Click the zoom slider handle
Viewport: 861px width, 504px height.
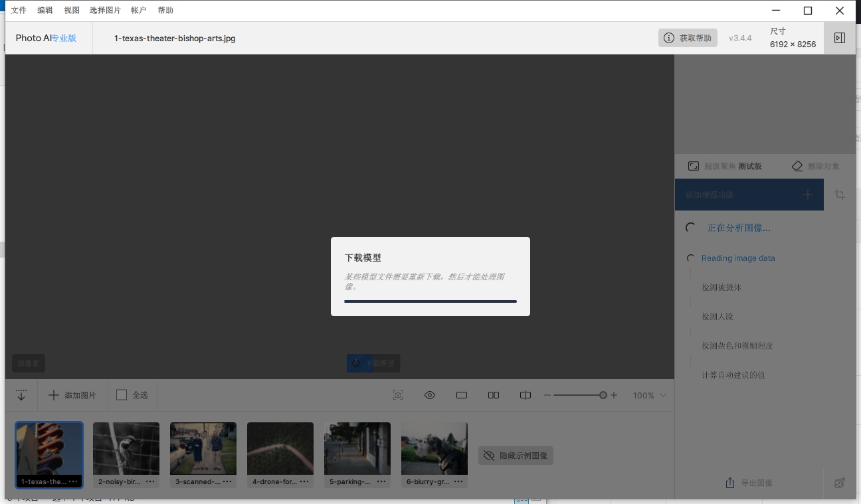pyautogui.click(x=603, y=395)
